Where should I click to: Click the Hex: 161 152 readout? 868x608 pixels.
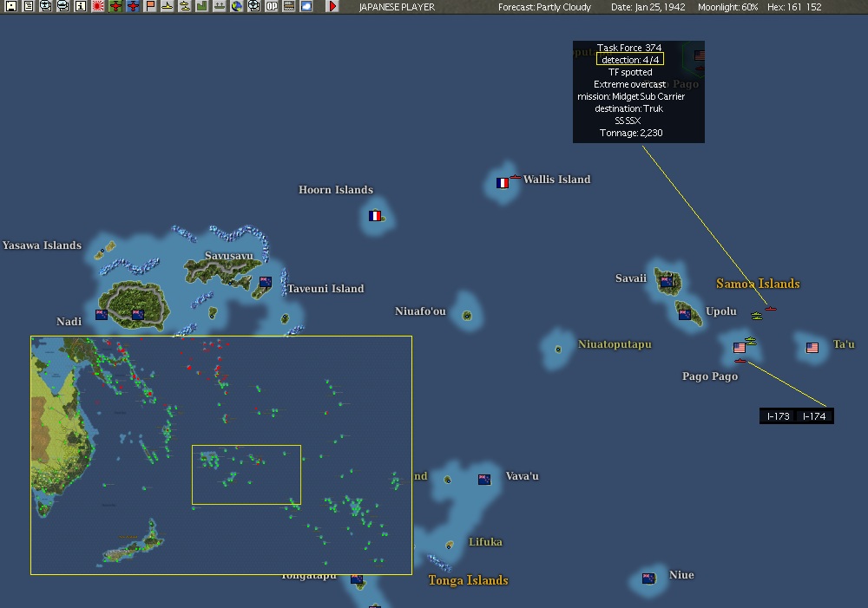(x=794, y=7)
